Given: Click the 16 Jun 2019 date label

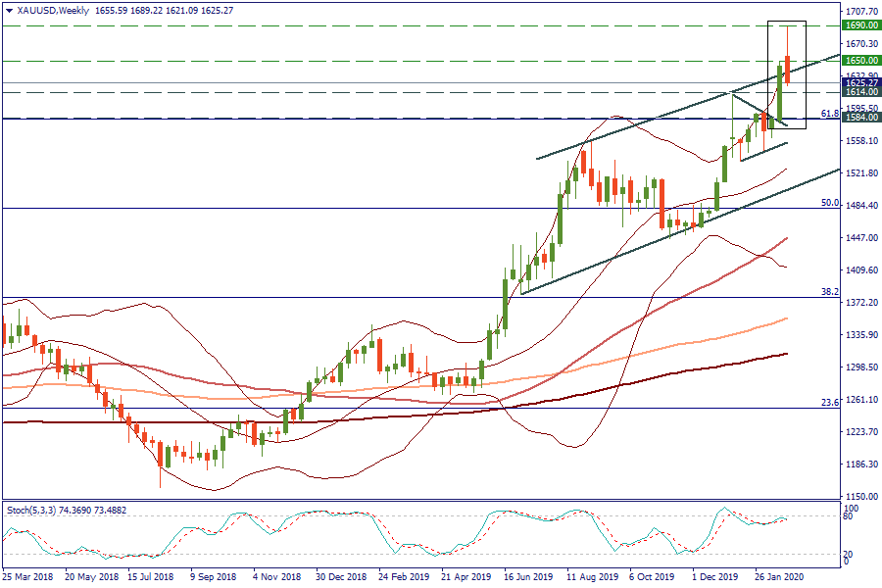Looking at the screenshot, I should coord(526,578).
